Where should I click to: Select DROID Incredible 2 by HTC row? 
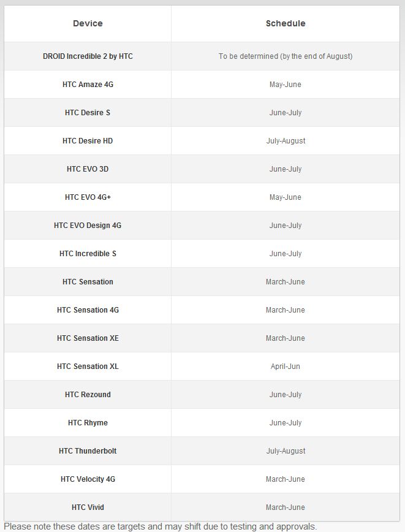[202, 56]
